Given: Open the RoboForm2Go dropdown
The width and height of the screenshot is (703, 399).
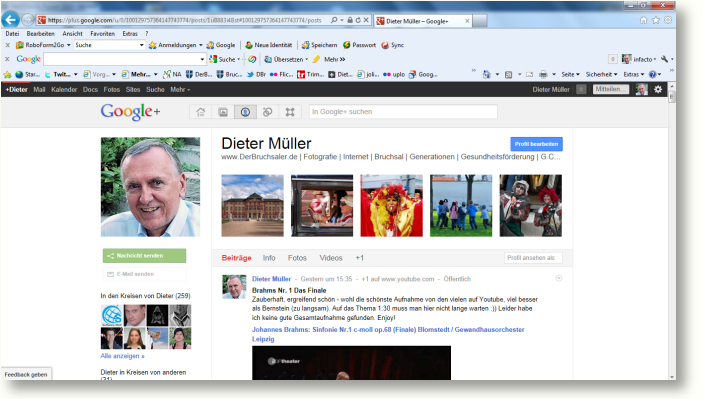Looking at the screenshot, I should (69, 45).
